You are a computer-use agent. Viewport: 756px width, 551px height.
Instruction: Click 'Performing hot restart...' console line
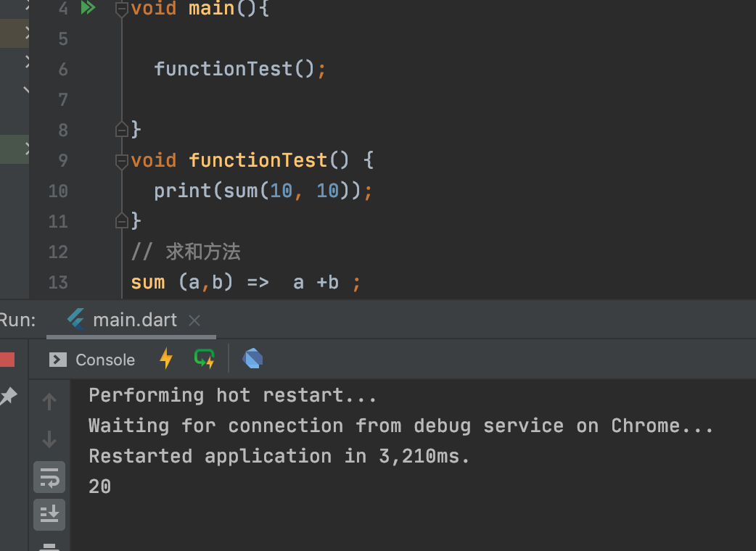[232, 395]
